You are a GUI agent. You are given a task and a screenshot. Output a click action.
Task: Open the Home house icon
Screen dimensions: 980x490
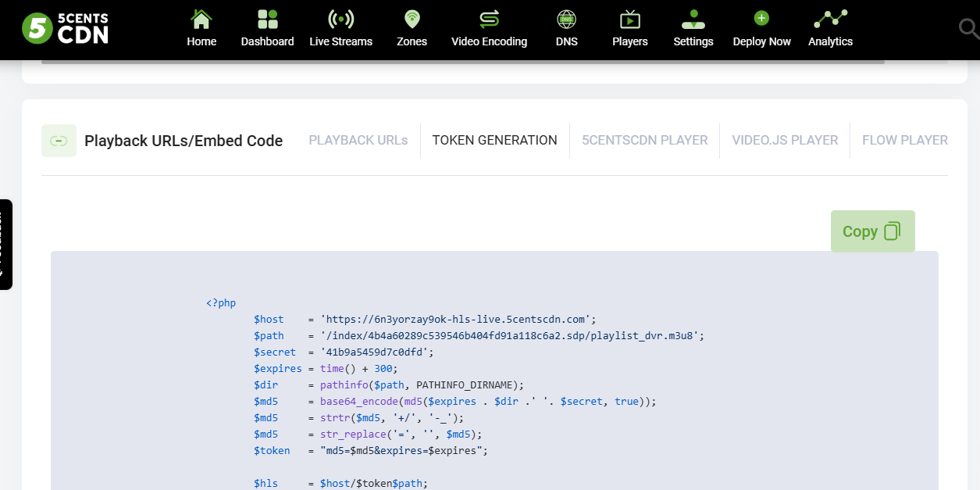tap(201, 19)
